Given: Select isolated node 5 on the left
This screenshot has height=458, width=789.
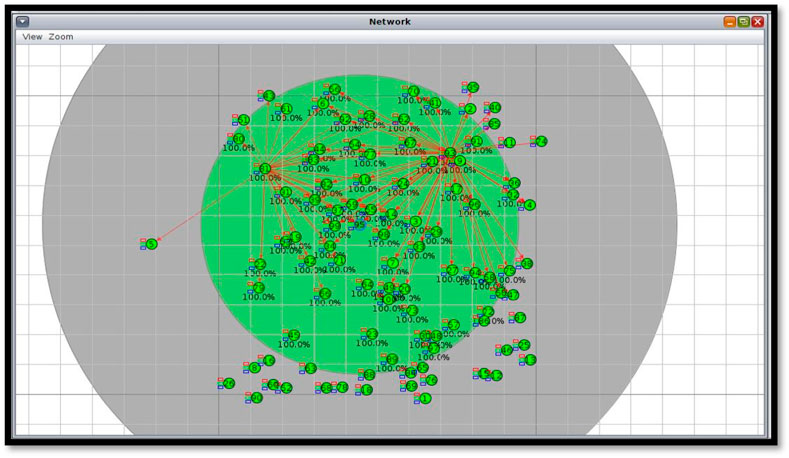Looking at the screenshot, I should (151, 244).
